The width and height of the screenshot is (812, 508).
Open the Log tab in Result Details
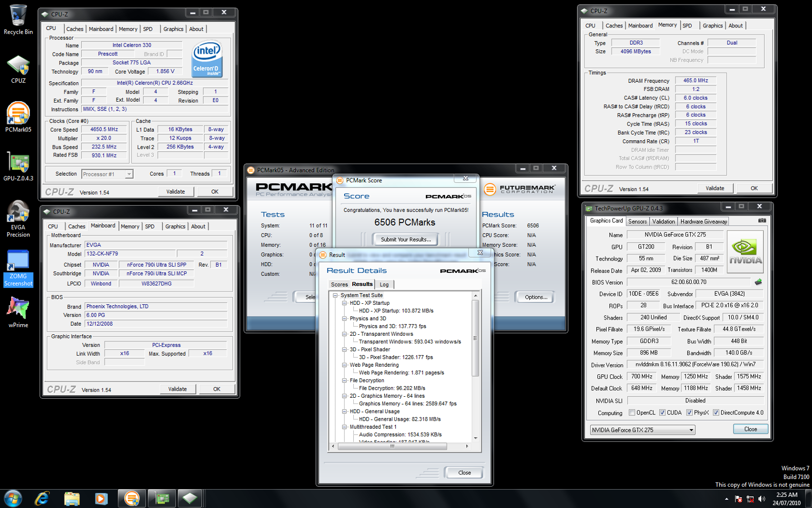[x=384, y=284]
